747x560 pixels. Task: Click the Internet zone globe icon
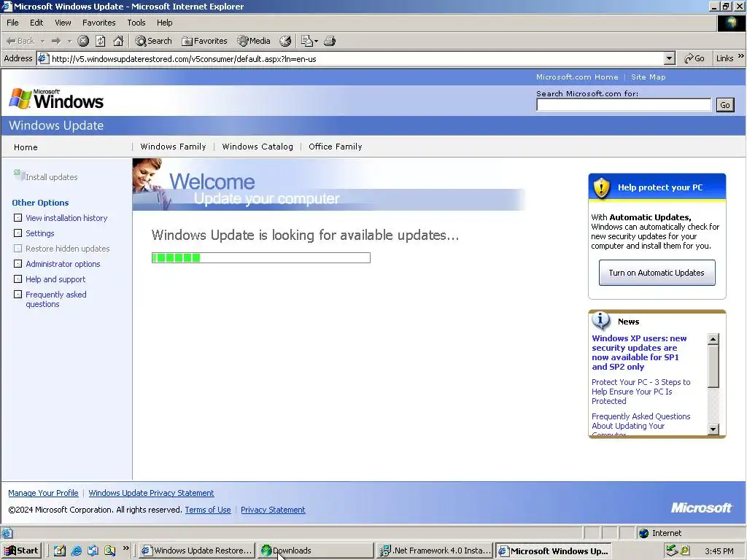click(643, 533)
